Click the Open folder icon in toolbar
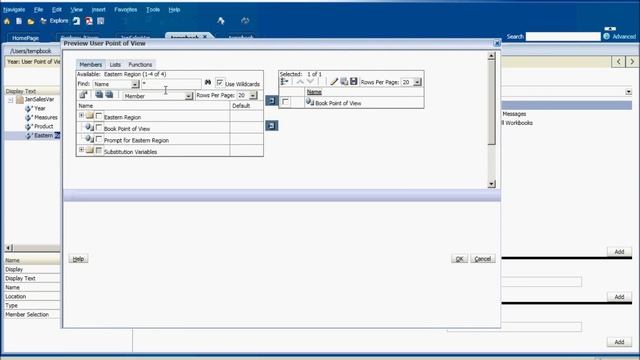This screenshot has width=640, height=360. pos(31,21)
